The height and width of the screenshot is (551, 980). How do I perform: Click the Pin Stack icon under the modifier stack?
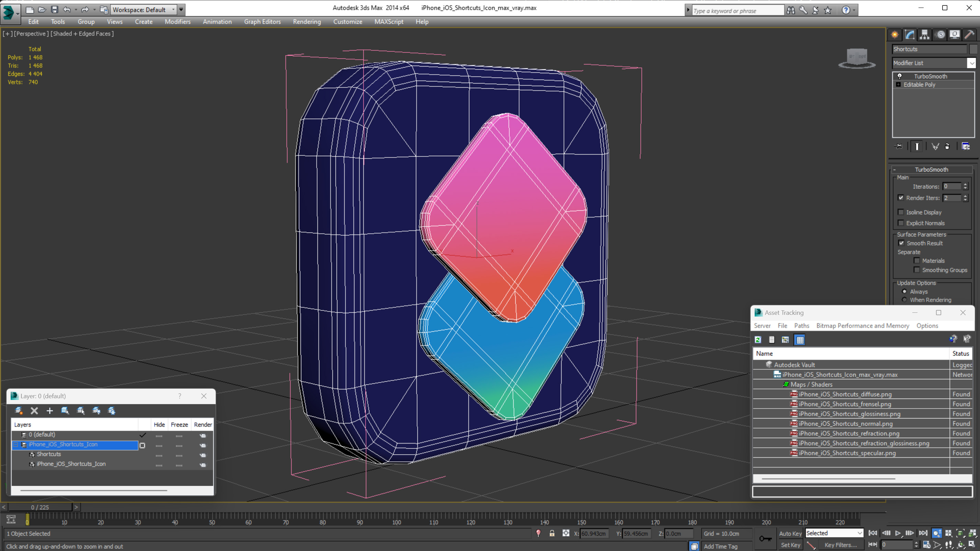(899, 146)
